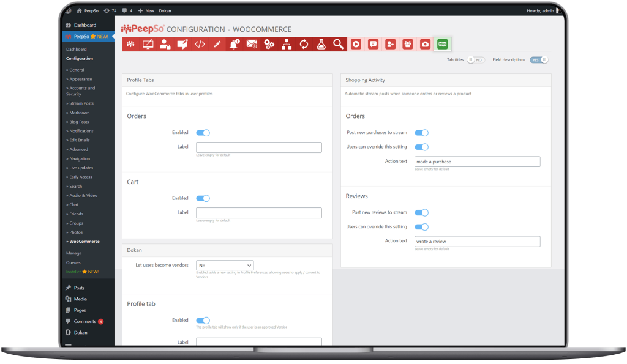The width and height of the screenshot is (627, 364).
Task: Focus the Orders Label input field
Action: (x=259, y=147)
